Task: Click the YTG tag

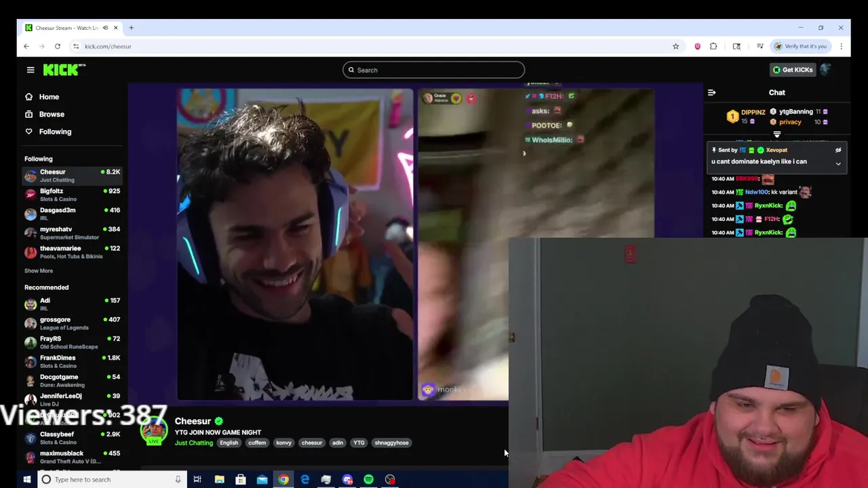Action: 359,443
